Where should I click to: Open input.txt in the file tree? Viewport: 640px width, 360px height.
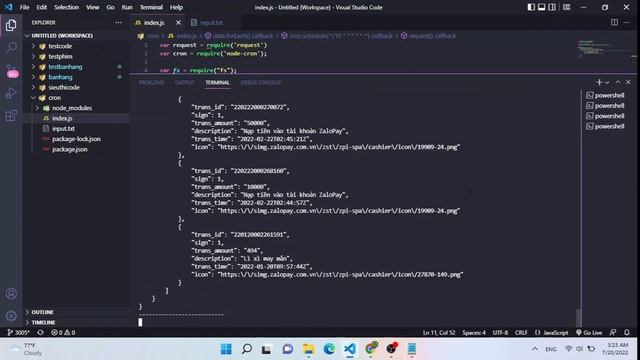63,128
